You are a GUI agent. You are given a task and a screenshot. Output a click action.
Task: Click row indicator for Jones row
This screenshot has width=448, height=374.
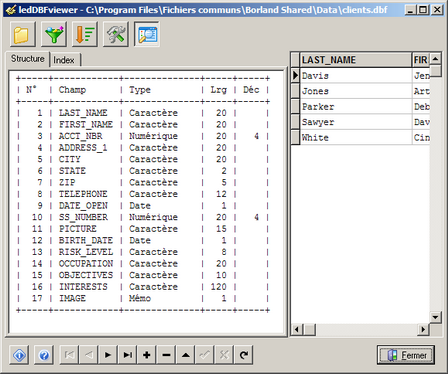pos(295,91)
